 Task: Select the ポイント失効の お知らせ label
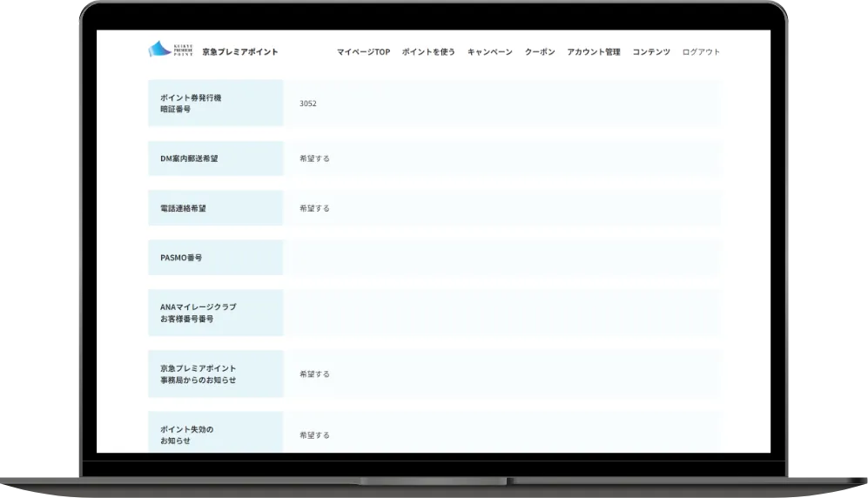click(x=186, y=435)
